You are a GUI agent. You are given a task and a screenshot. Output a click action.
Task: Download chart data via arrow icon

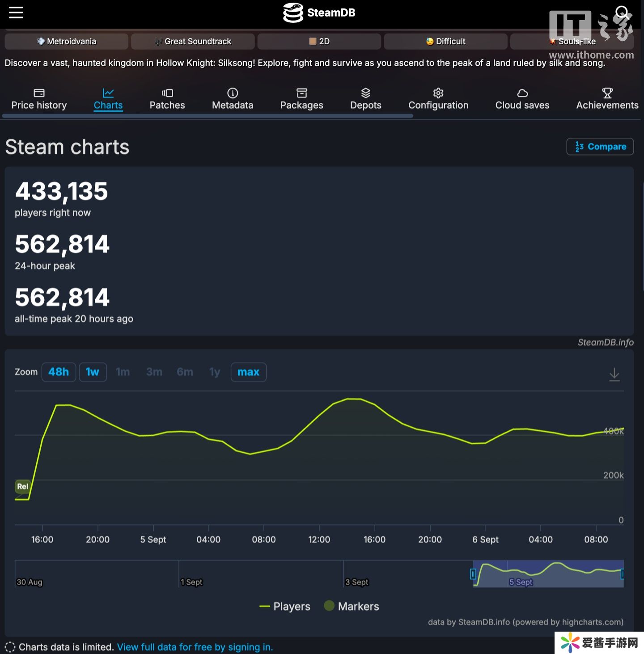tap(614, 374)
